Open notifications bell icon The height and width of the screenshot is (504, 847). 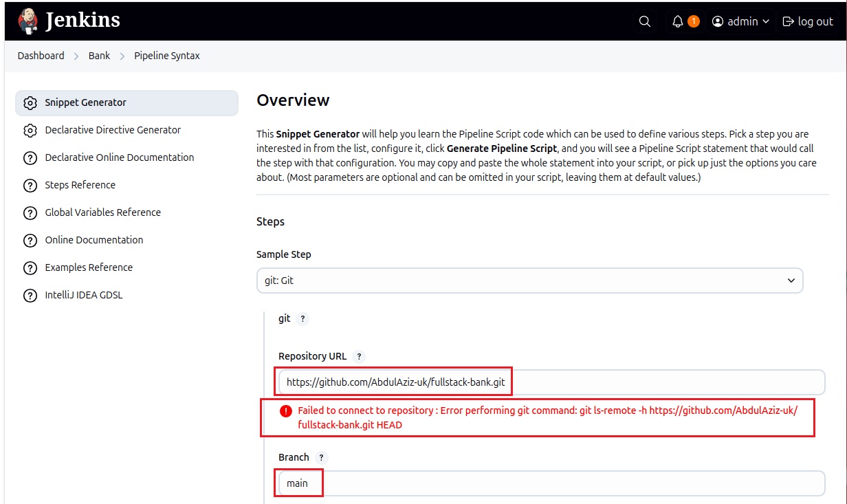(x=678, y=21)
